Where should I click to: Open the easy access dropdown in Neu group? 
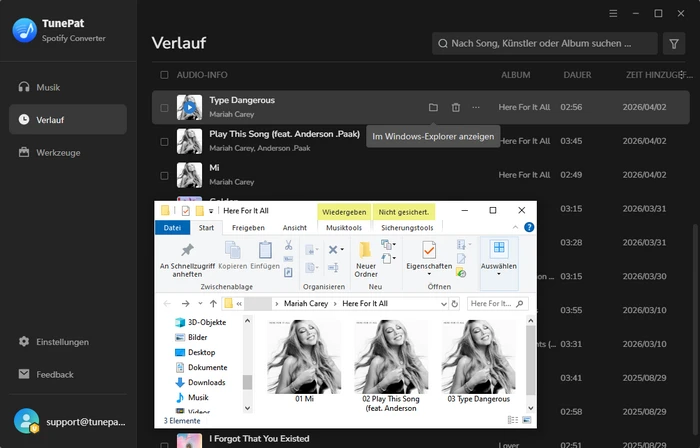pos(388,258)
